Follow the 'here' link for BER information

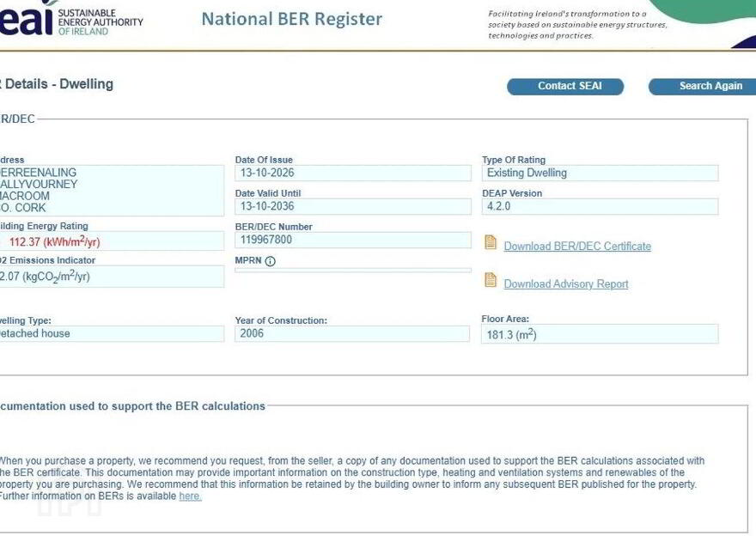click(190, 496)
